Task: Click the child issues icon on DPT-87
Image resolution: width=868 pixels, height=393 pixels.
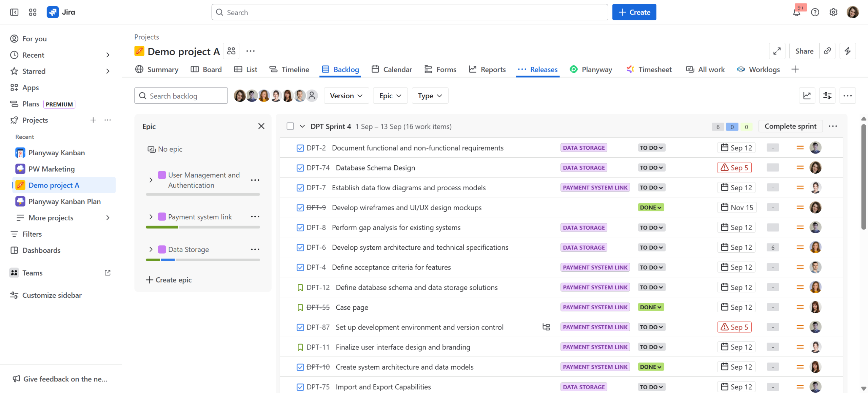Action: click(546, 327)
